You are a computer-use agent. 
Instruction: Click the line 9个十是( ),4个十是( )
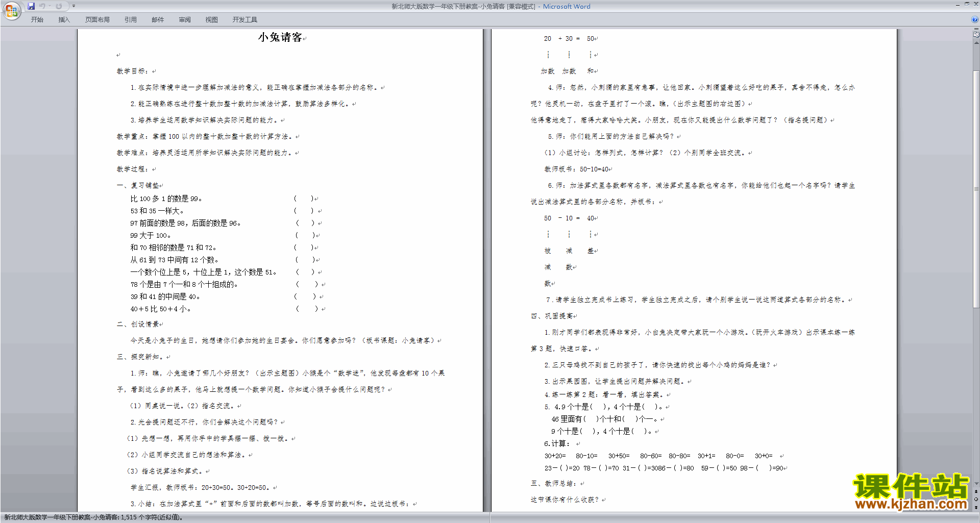602,431
